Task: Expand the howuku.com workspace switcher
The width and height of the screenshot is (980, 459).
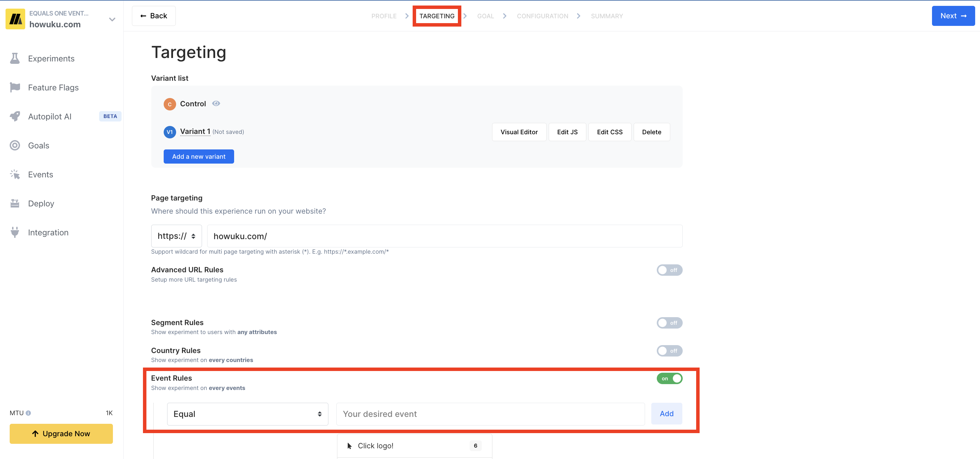Action: (112, 19)
